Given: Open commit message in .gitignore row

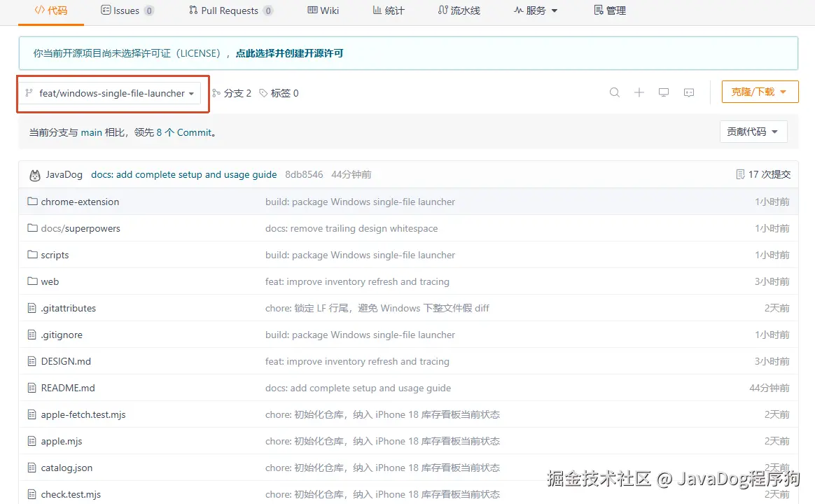Looking at the screenshot, I should pos(360,335).
